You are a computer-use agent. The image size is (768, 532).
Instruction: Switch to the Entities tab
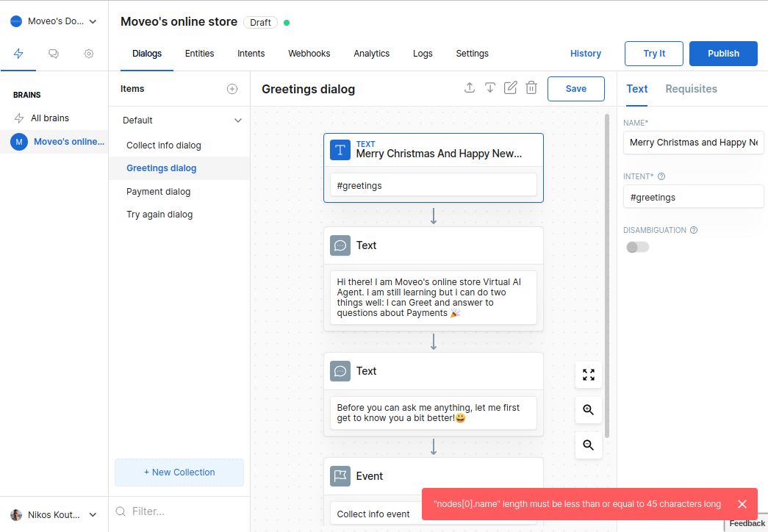(x=199, y=54)
